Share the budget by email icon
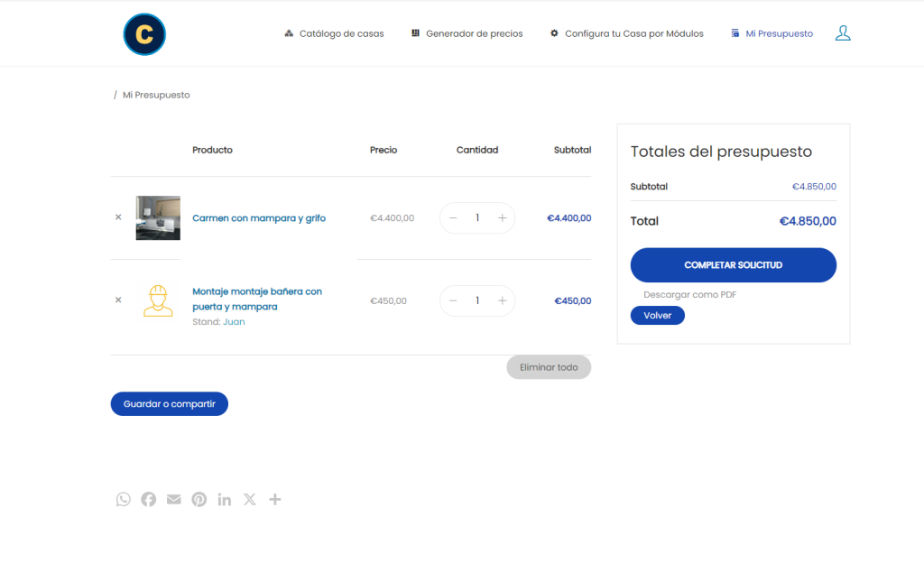924x572 pixels. [x=174, y=500]
